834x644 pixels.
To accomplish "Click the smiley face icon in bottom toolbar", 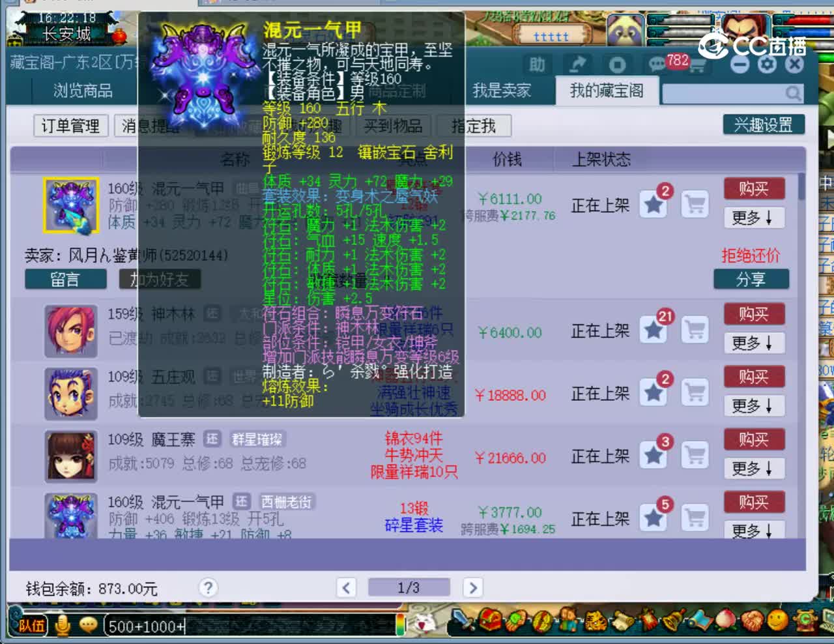I will (x=777, y=620).
